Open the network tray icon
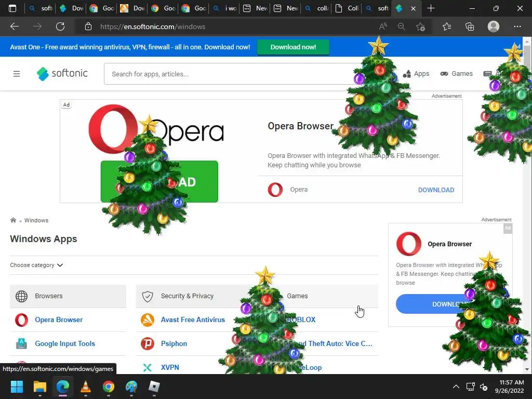 [x=470, y=387]
